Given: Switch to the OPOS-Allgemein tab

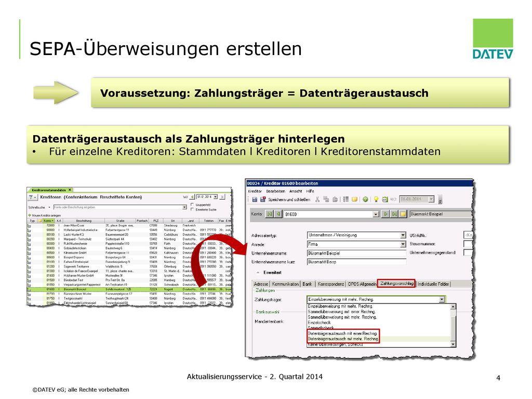Looking at the screenshot, I should tap(362, 284).
